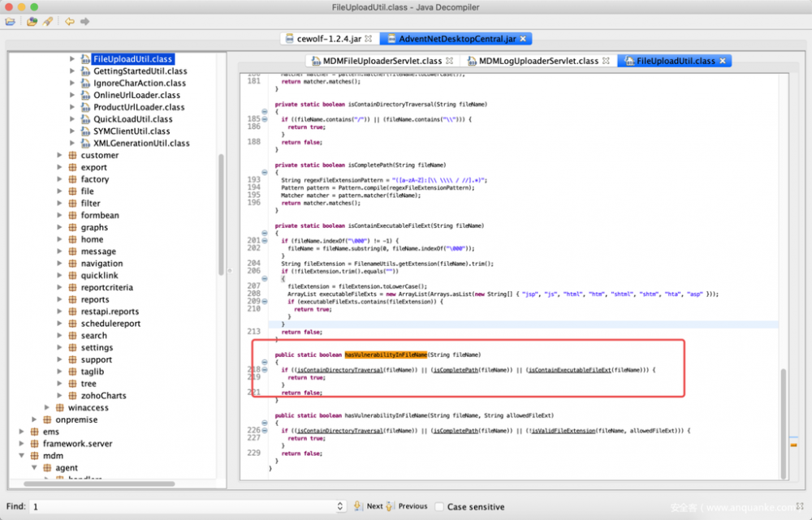This screenshot has height=520, width=812.
Task: Switch to the MDMFileUploaderServlet.class tab
Action: (380, 59)
